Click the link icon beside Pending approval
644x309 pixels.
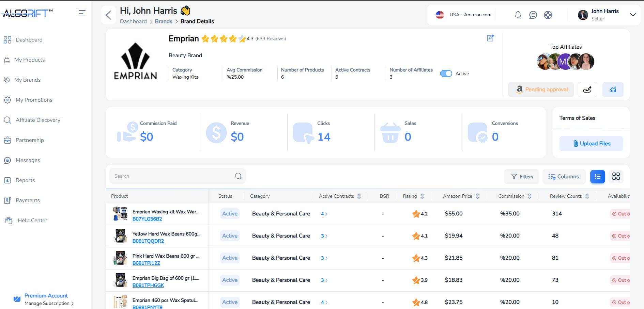coord(587,90)
